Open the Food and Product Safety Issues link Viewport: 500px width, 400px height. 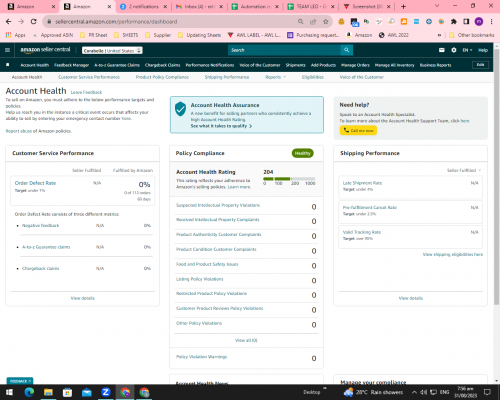click(x=207, y=264)
